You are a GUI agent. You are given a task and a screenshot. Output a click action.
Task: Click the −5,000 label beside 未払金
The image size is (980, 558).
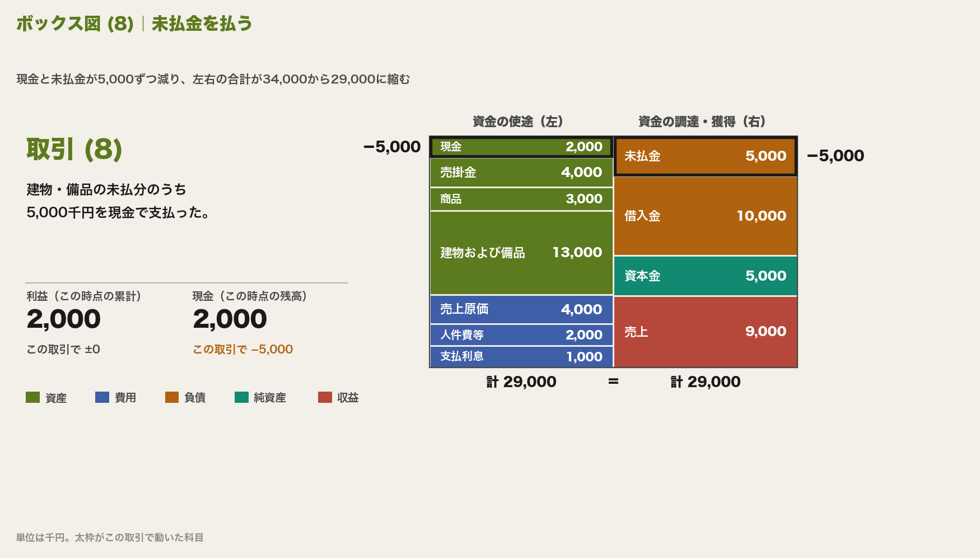tap(836, 156)
